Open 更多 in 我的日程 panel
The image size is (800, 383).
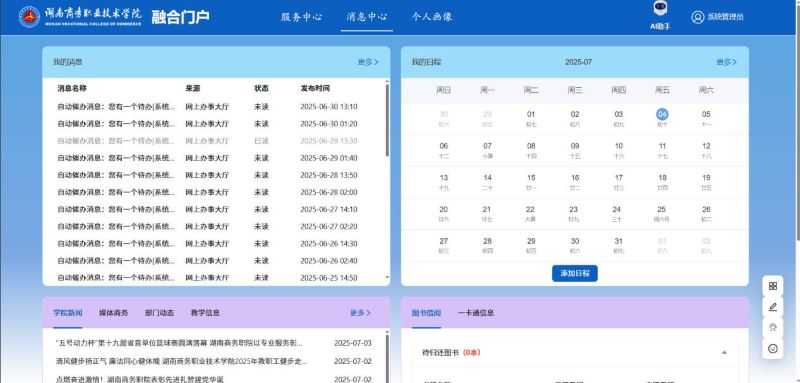point(726,62)
